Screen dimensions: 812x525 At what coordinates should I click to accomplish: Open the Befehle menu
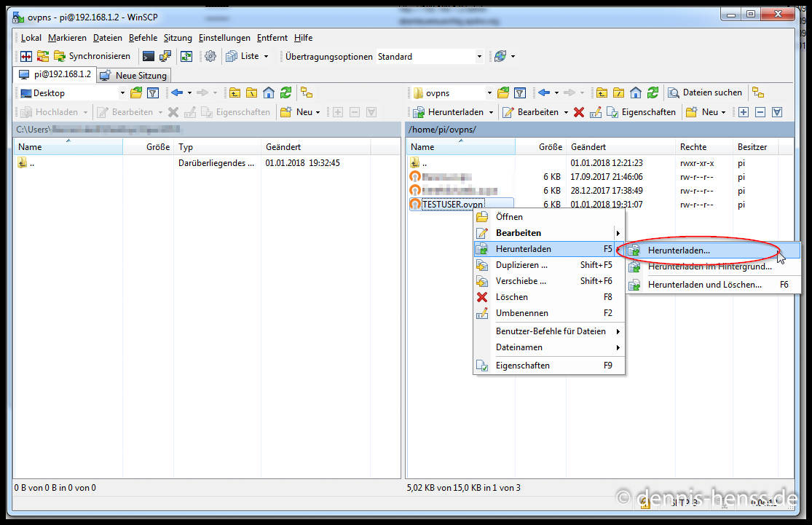(x=143, y=38)
